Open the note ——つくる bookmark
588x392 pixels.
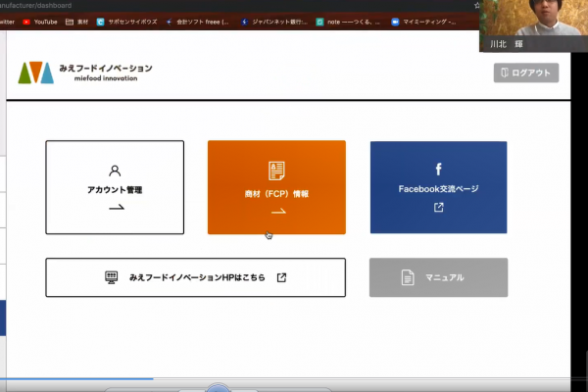[348, 22]
